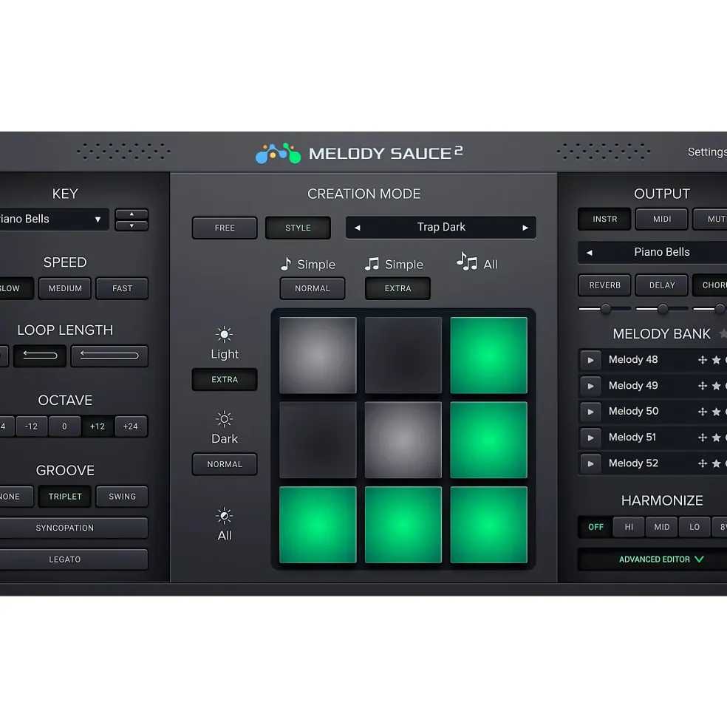Set octave to +24
This screenshot has width=727, height=728.
[131, 426]
